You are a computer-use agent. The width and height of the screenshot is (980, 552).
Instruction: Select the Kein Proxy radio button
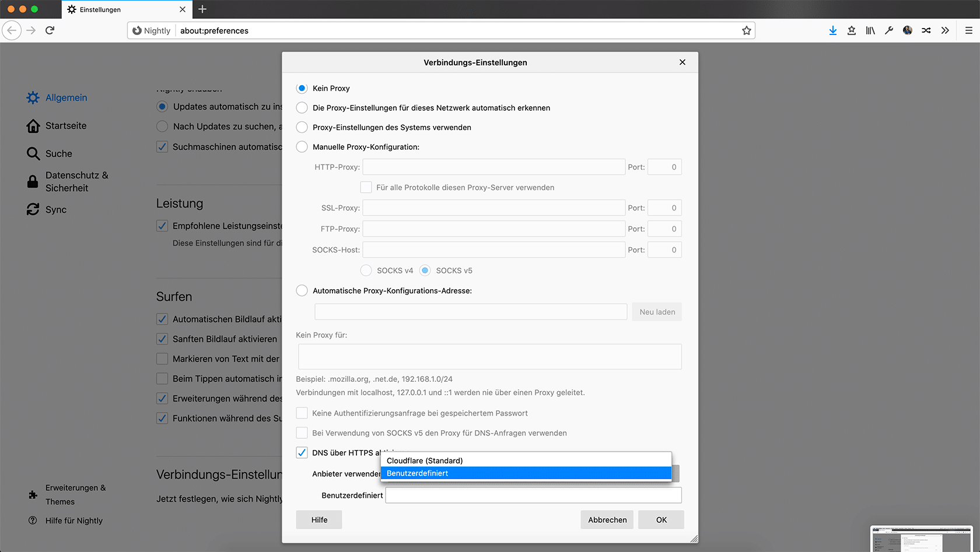click(302, 88)
